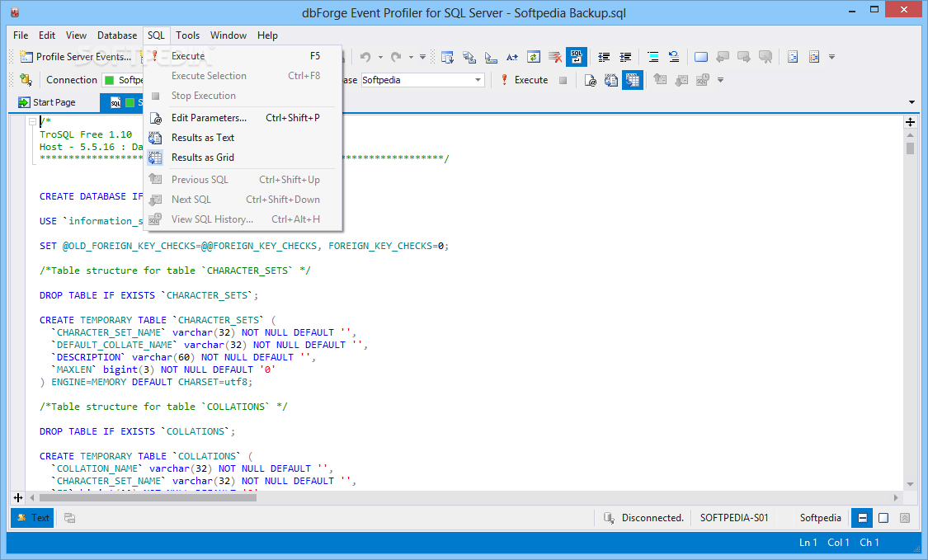Choose Execute in the SQL menu
The height and width of the screenshot is (560, 928).
point(243,56)
